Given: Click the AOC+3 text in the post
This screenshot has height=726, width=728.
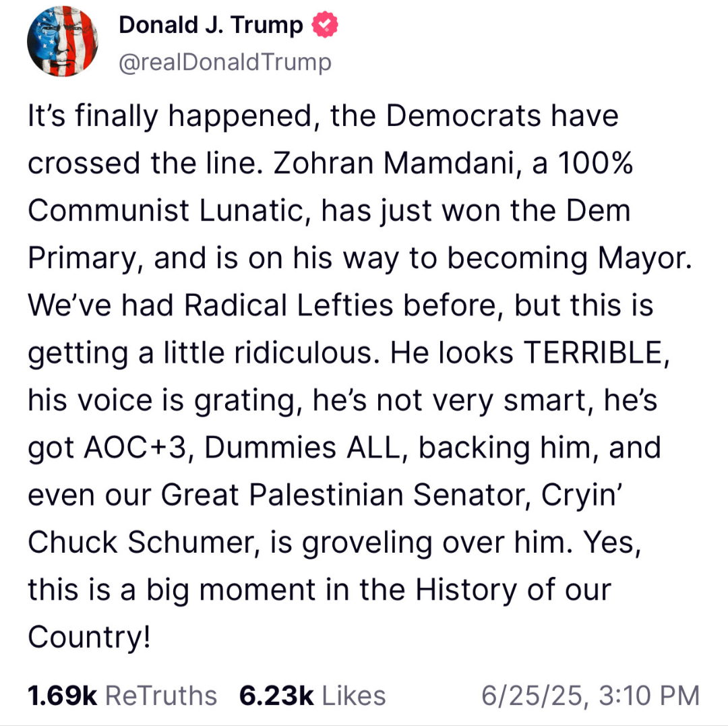Looking at the screenshot, I should [135, 448].
